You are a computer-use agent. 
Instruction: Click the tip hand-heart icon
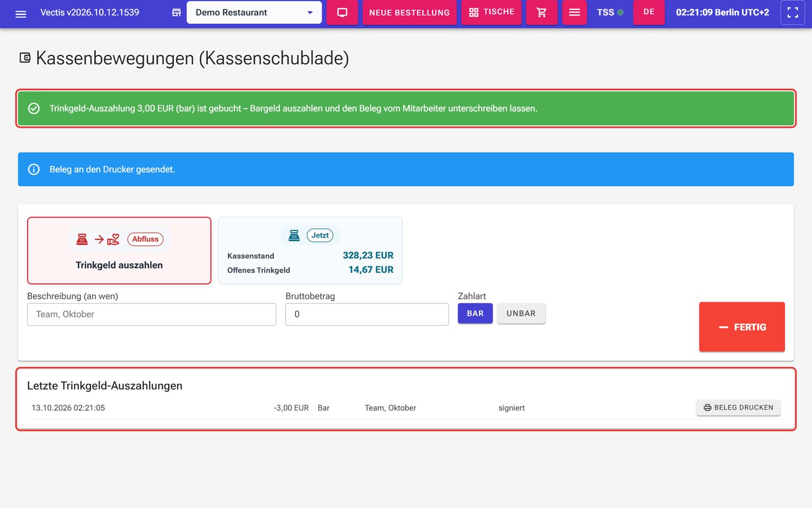click(x=113, y=239)
